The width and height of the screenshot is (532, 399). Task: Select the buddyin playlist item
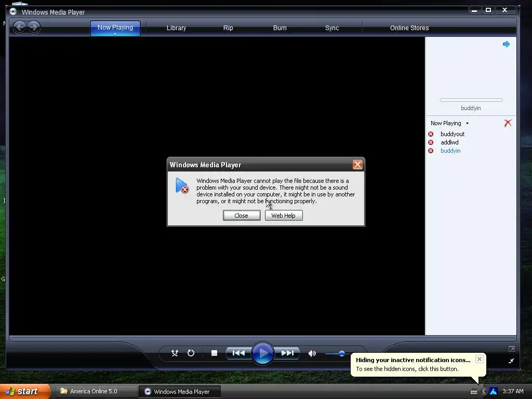450,151
